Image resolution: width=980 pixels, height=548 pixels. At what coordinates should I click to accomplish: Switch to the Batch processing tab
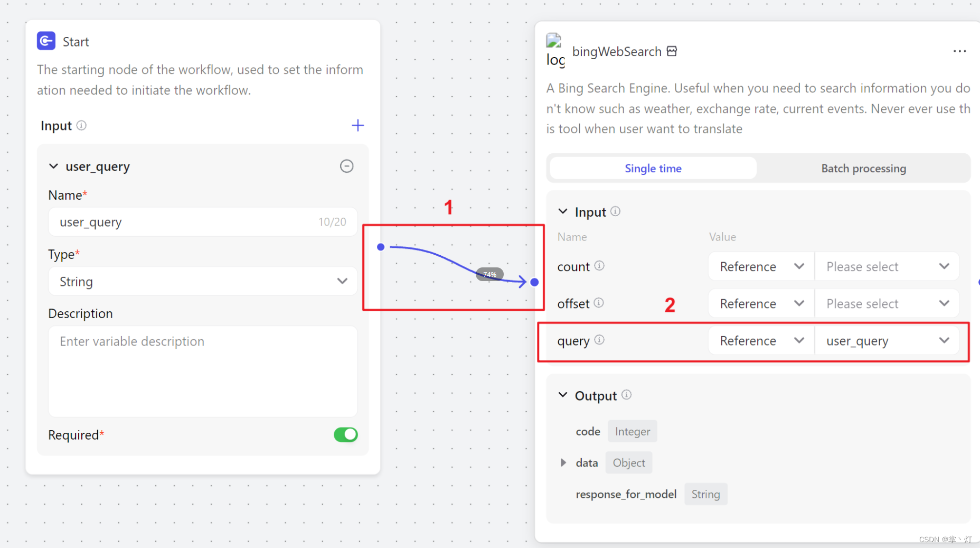click(x=863, y=168)
